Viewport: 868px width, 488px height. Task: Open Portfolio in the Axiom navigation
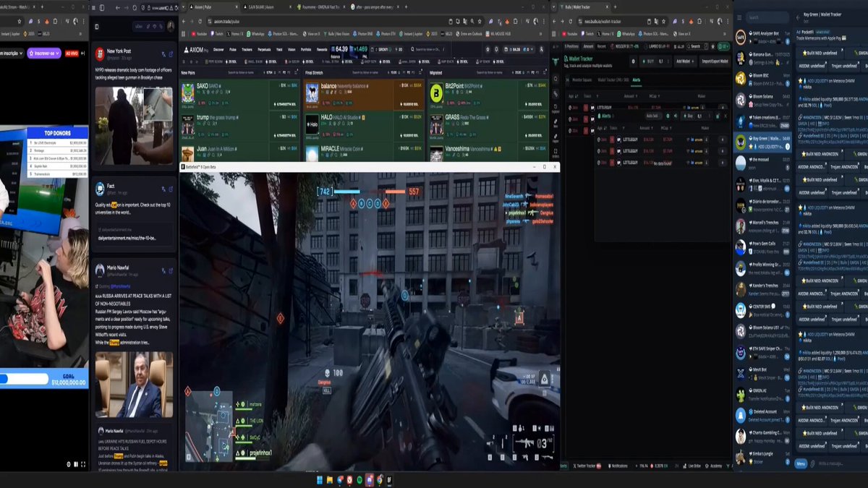click(x=306, y=50)
